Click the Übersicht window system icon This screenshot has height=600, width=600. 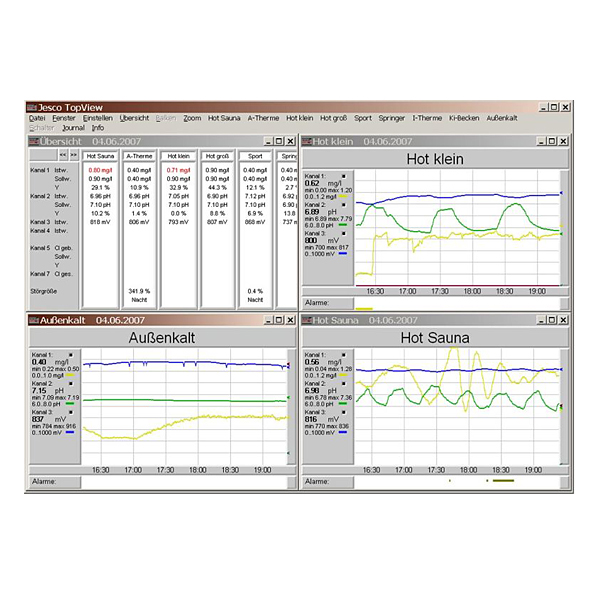(34, 142)
